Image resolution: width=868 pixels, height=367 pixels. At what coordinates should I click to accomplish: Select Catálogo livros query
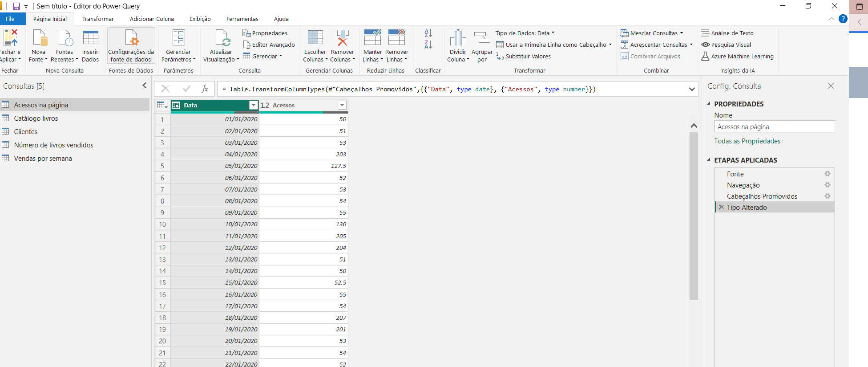75,118
